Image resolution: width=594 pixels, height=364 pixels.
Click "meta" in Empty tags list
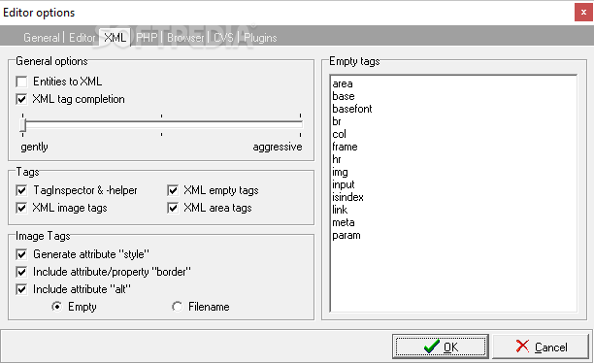coord(344,222)
